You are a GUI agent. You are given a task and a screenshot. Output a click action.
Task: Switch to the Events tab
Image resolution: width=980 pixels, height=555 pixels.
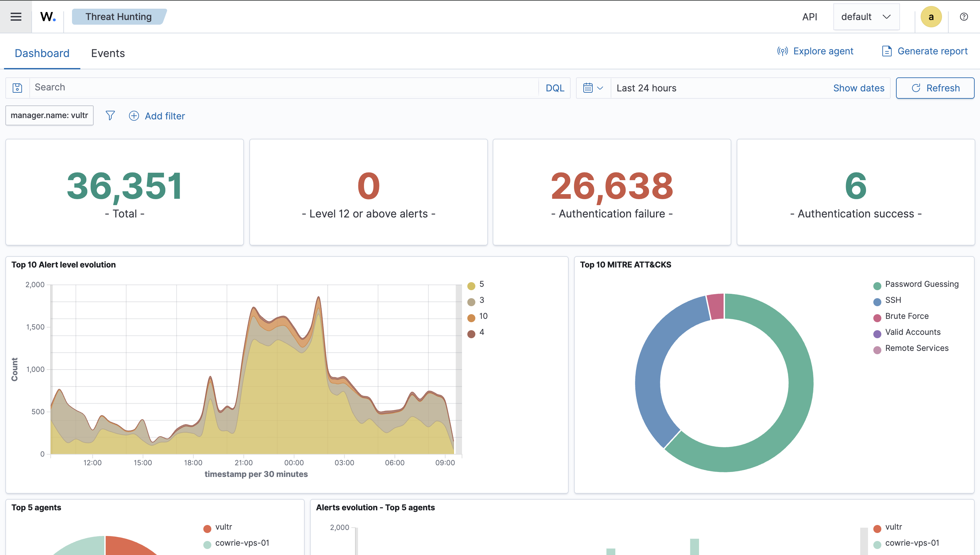pos(108,53)
